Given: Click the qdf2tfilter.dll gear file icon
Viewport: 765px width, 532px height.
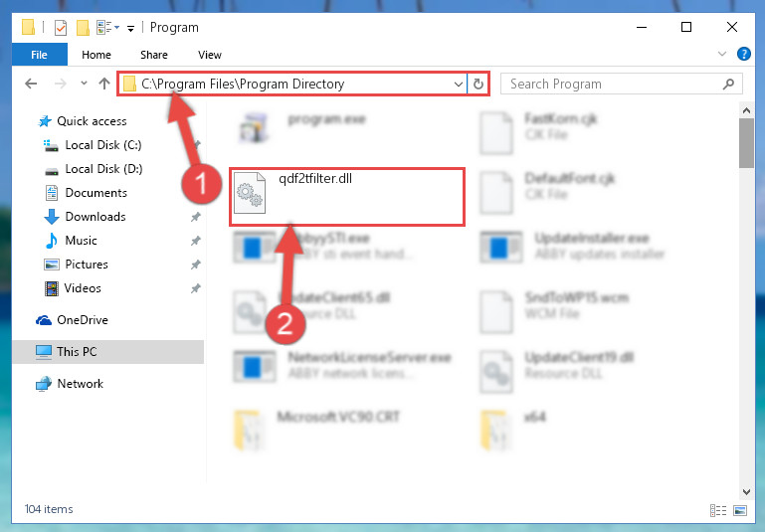Looking at the screenshot, I should (250, 194).
